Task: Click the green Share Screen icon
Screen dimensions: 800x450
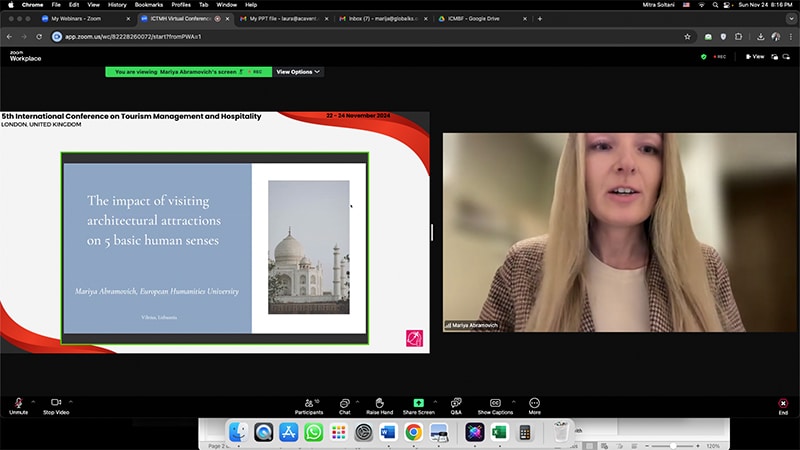Action: pos(418,402)
